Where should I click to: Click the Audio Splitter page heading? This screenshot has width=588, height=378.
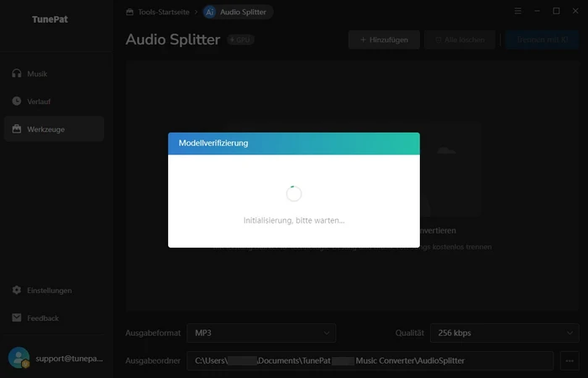pos(173,39)
